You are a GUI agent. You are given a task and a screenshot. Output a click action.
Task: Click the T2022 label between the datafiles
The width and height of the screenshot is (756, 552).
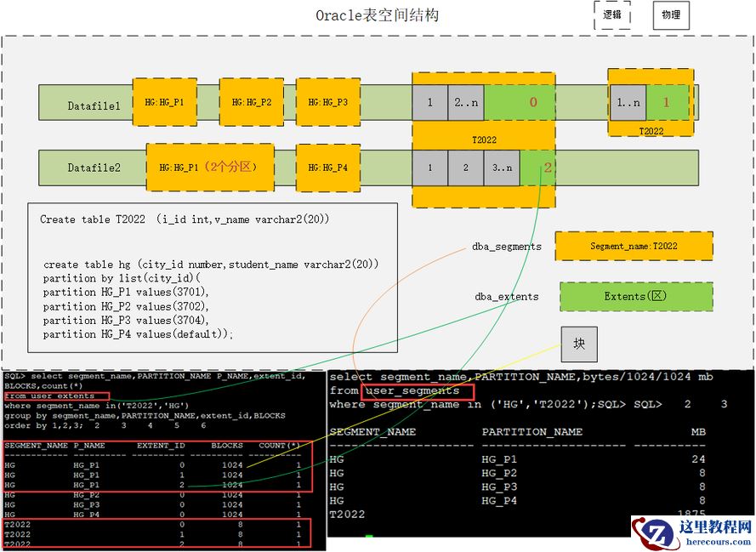[484, 139]
